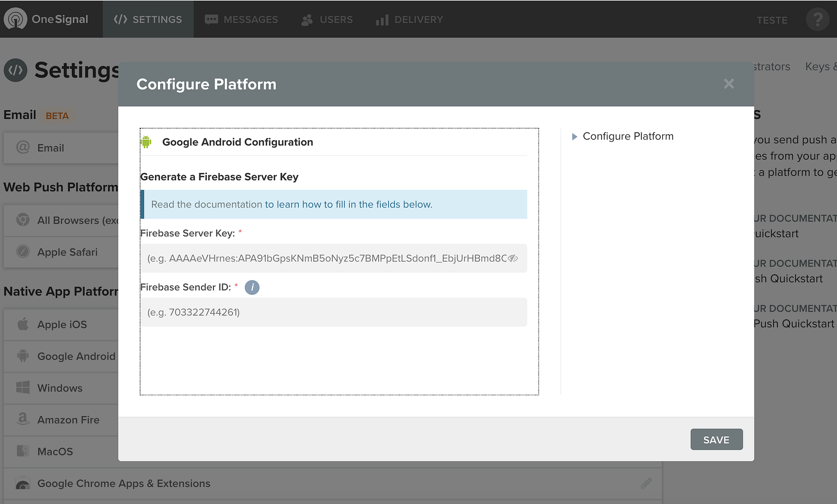Click the green Android robot icon

click(x=146, y=142)
